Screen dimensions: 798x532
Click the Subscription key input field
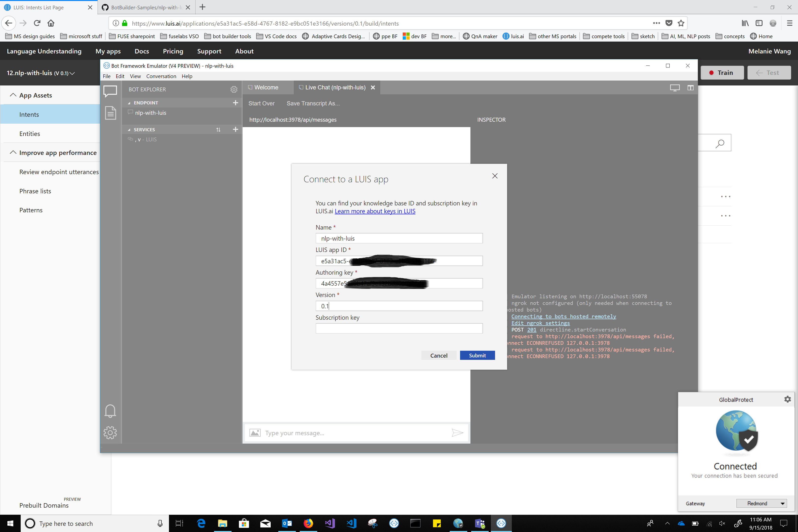399,328
